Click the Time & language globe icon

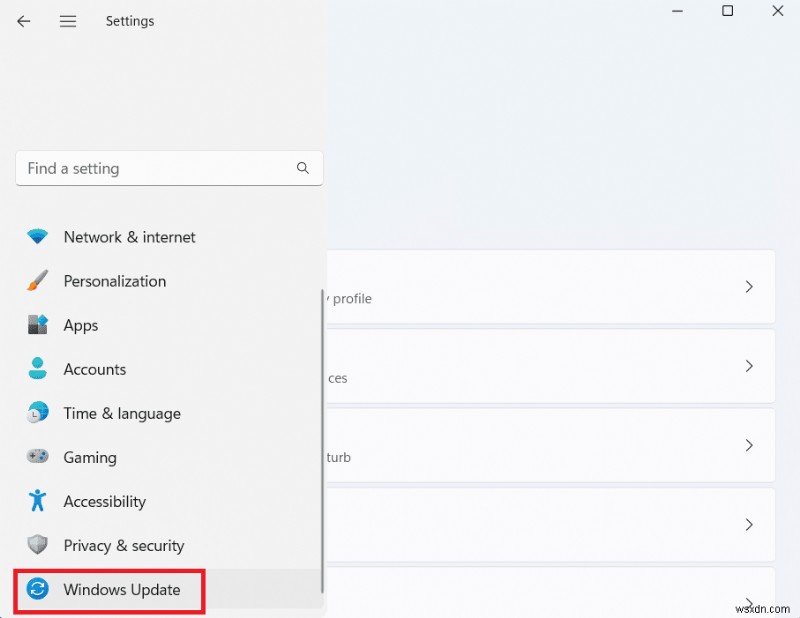click(x=37, y=412)
